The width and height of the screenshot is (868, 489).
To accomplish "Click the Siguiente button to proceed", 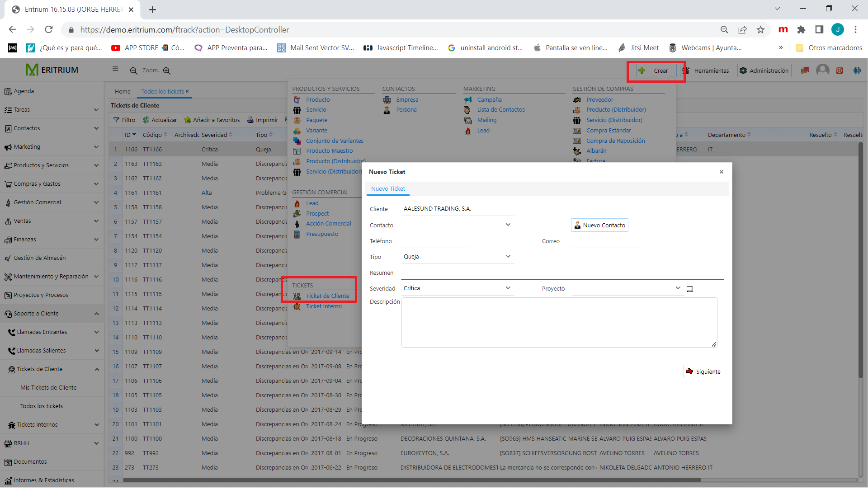I will coord(703,371).
